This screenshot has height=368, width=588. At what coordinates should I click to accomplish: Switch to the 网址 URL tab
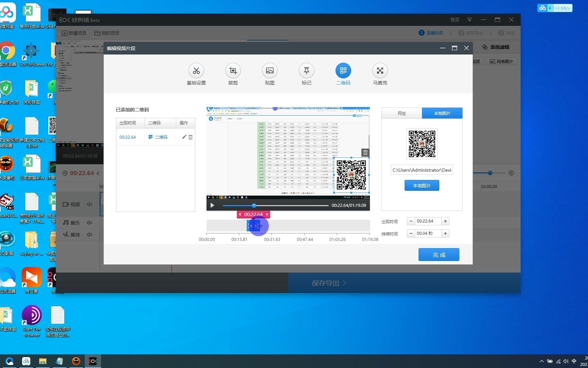[x=402, y=113]
